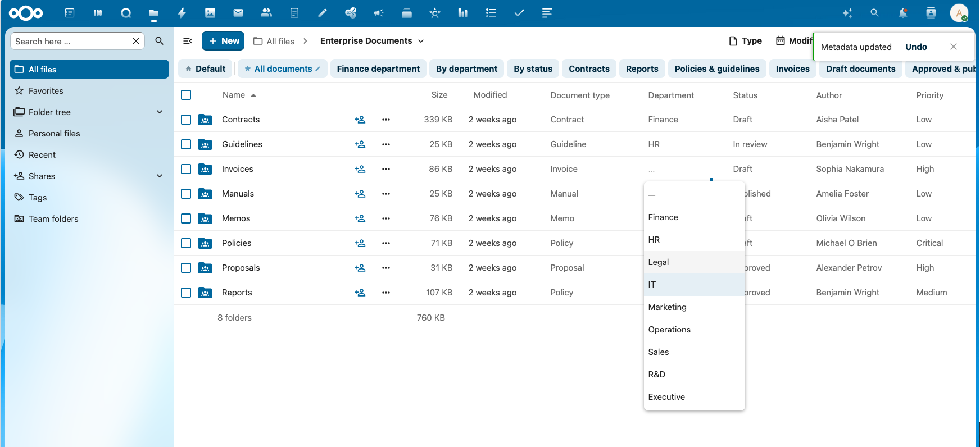Open the Nextcloud logo home link

click(x=26, y=13)
